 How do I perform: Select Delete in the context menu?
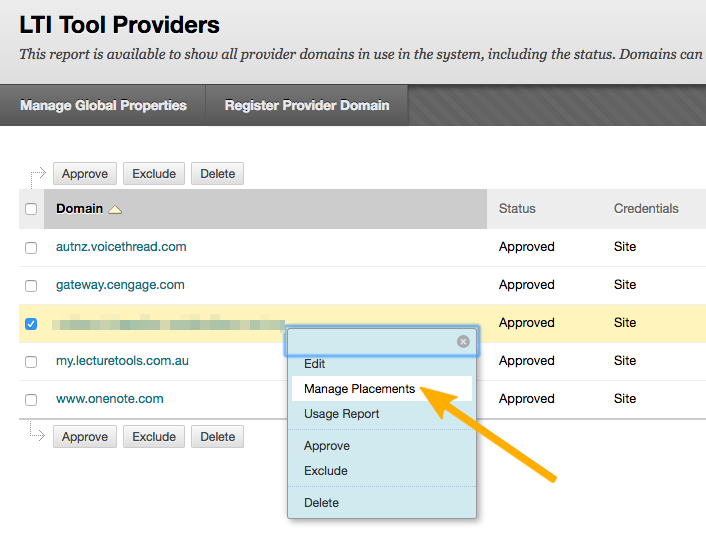coord(322,503)
